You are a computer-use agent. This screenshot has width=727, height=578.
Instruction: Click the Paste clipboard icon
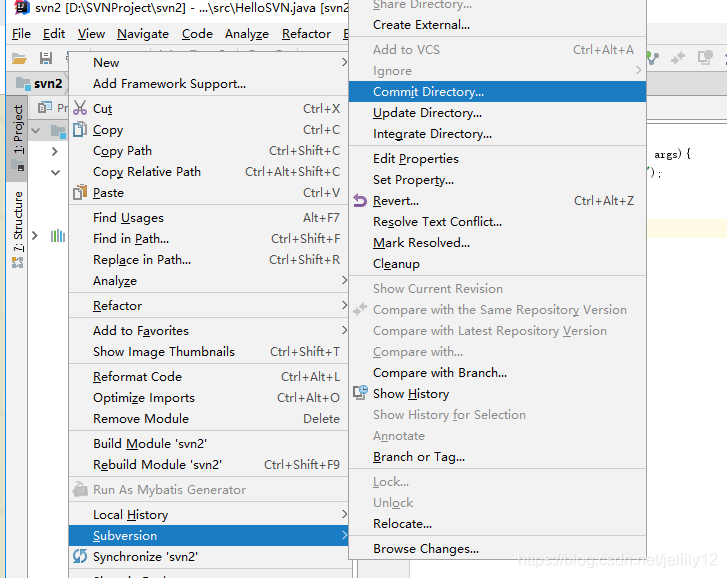pos(80,192)
